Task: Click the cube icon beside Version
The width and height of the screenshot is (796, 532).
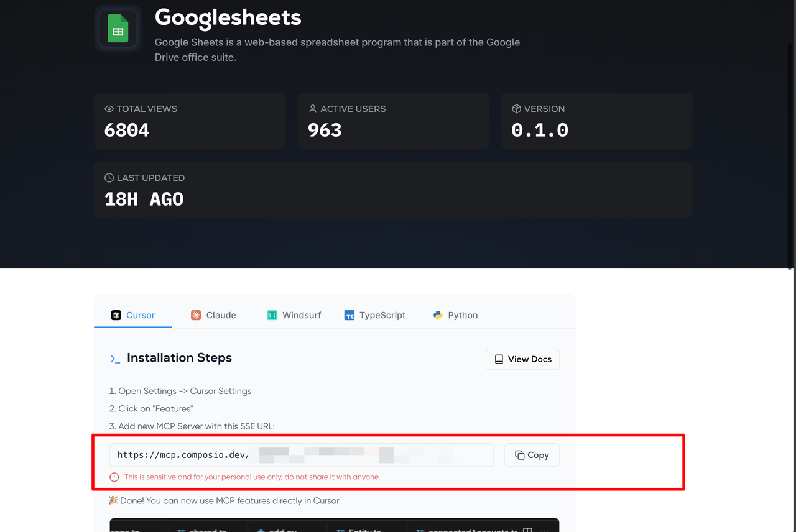Action: point(516,109)
